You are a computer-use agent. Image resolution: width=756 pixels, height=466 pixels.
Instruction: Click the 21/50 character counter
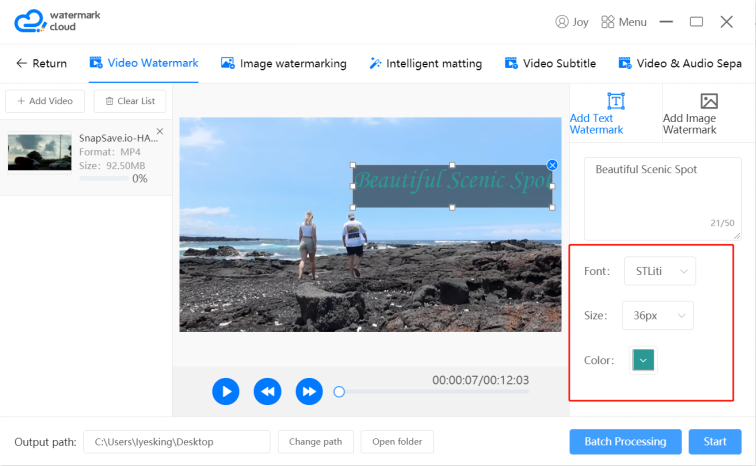coord(722,223)
